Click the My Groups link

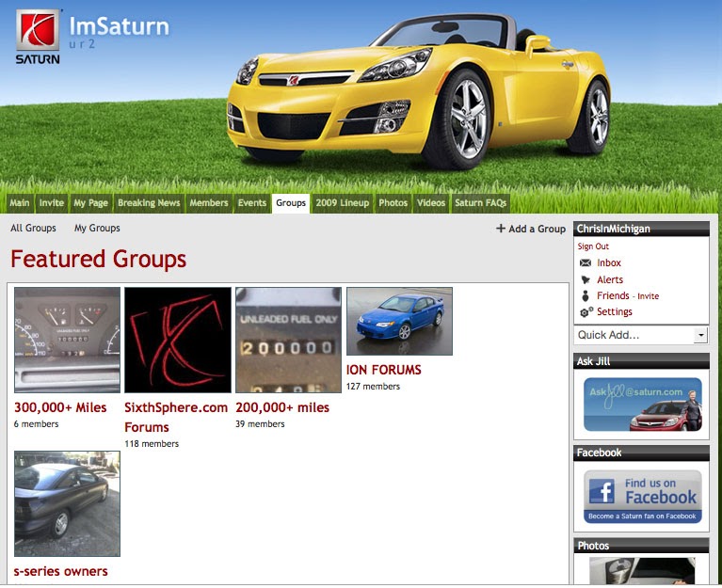point(97,229)
